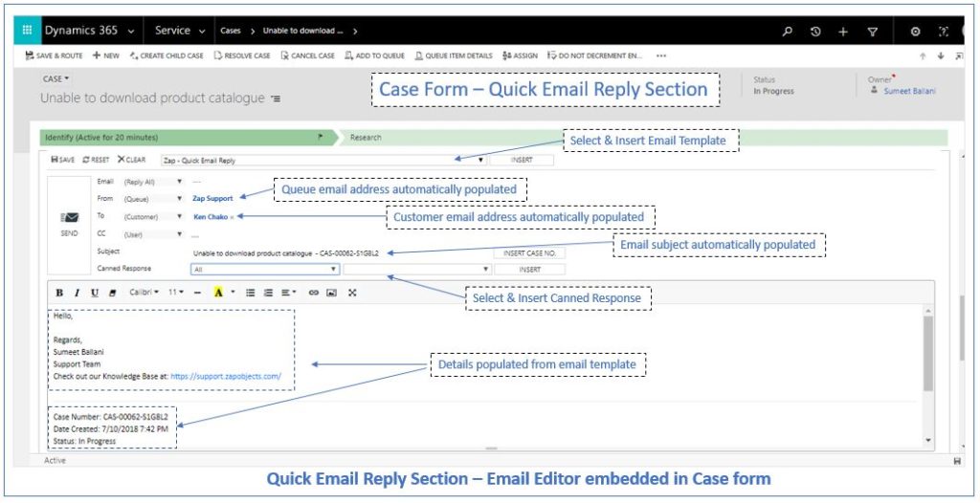Click the Research stage in process bar

366,138
